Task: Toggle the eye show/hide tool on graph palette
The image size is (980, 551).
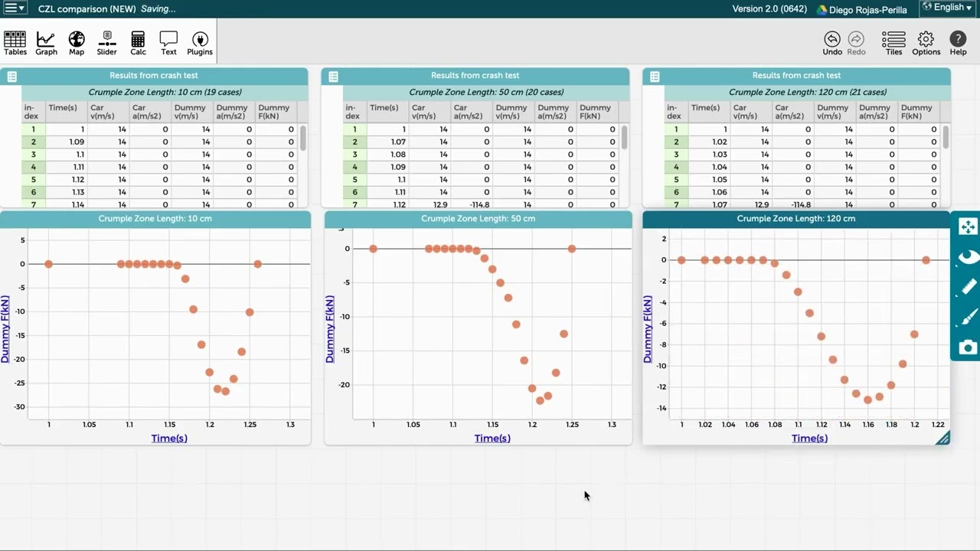Action: pos(968,257)
